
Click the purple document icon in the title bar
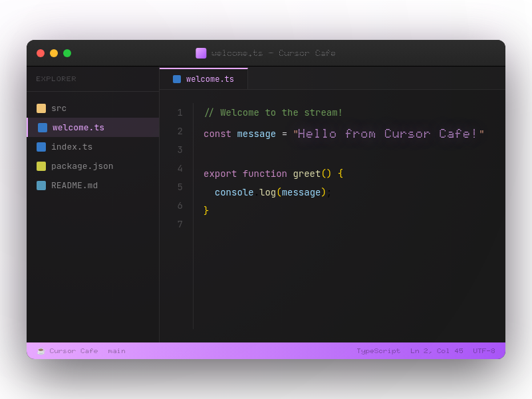coord(201,53)
